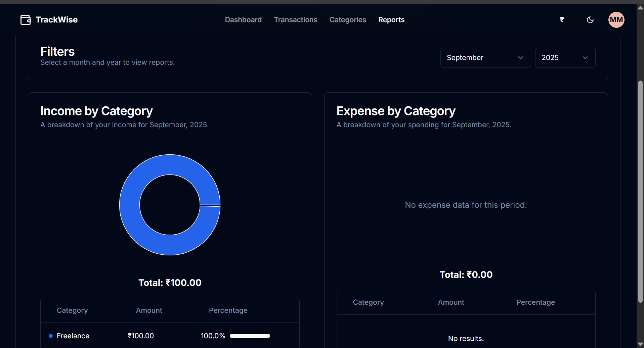Go to the Dashboard page
This screenshot has height=348, width=644.
click(243, 20)
